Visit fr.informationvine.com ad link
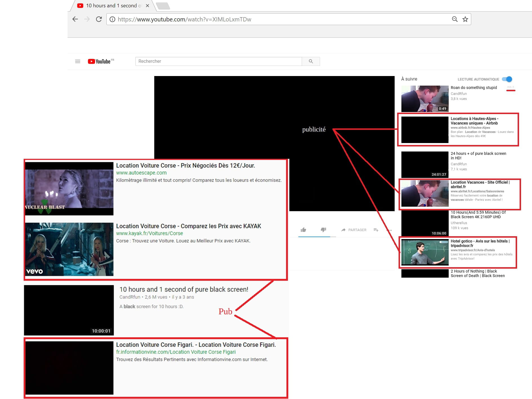532x399 pixels. click(x=176, y=352)
